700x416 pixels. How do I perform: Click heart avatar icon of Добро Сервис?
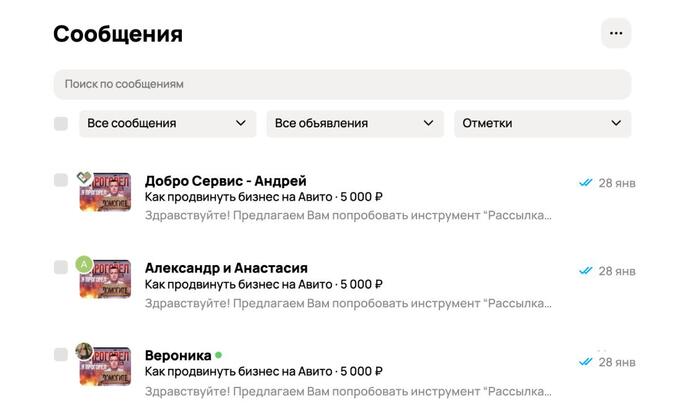tap(84, 178)
